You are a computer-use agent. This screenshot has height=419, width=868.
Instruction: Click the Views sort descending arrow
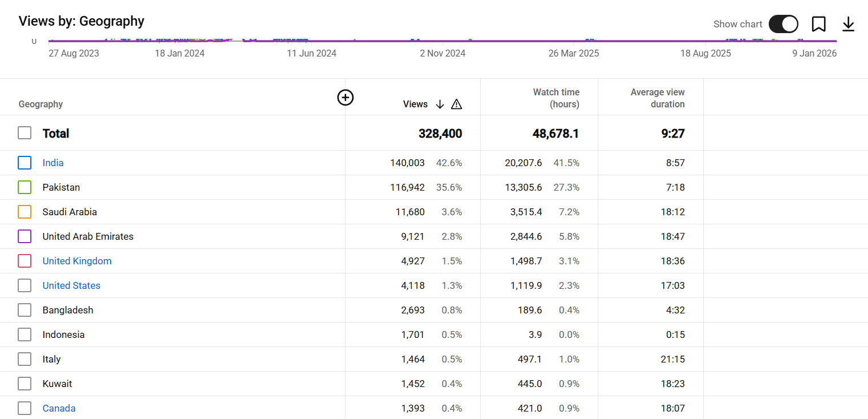point(440,104)
